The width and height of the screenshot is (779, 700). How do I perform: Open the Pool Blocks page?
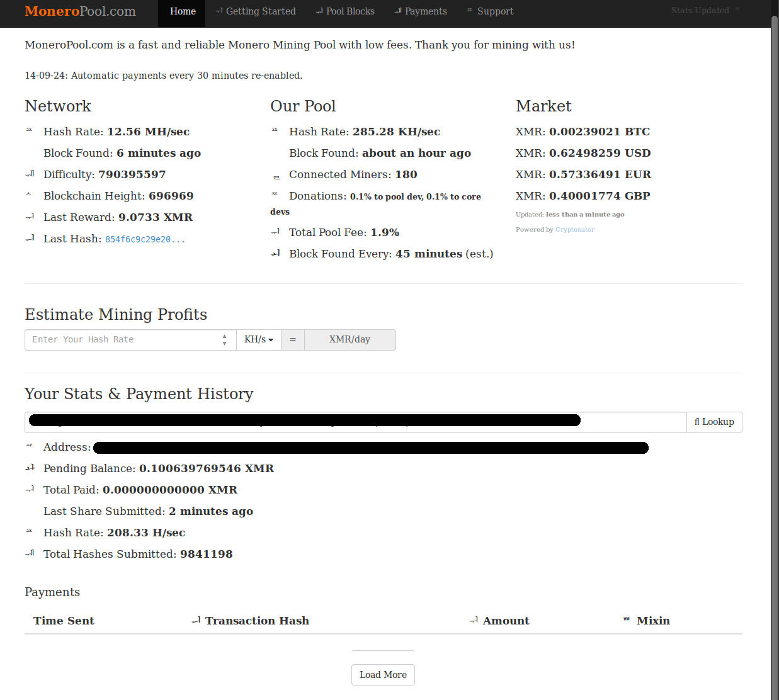(x=345, y=11)
